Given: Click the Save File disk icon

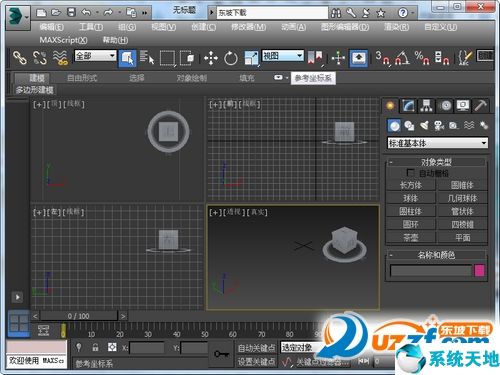Looking at the screenshot, I should 71,13.
